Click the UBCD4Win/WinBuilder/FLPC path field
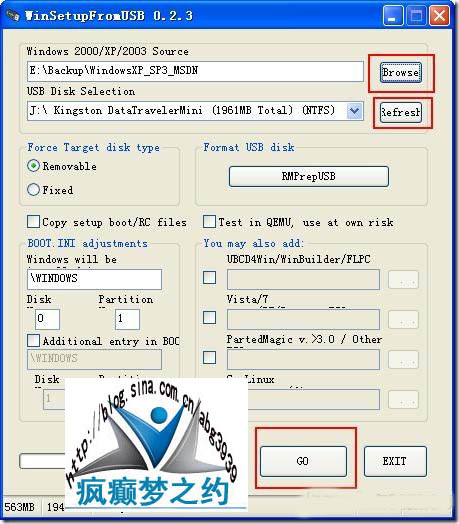 (x=303, y=279)
